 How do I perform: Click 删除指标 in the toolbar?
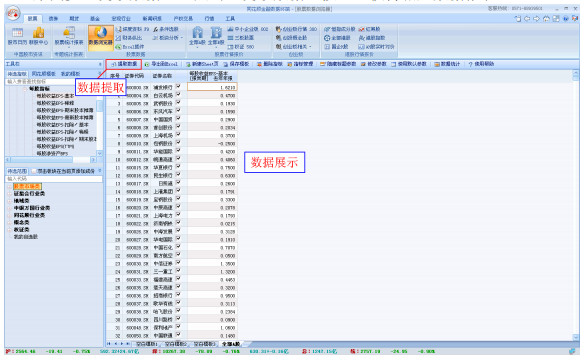(x=270, y=64)
